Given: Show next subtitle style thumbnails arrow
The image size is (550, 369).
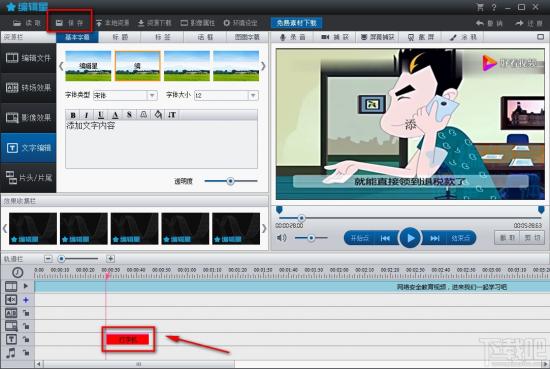Looking at the screenshot, I should click(x=263, y=66).
